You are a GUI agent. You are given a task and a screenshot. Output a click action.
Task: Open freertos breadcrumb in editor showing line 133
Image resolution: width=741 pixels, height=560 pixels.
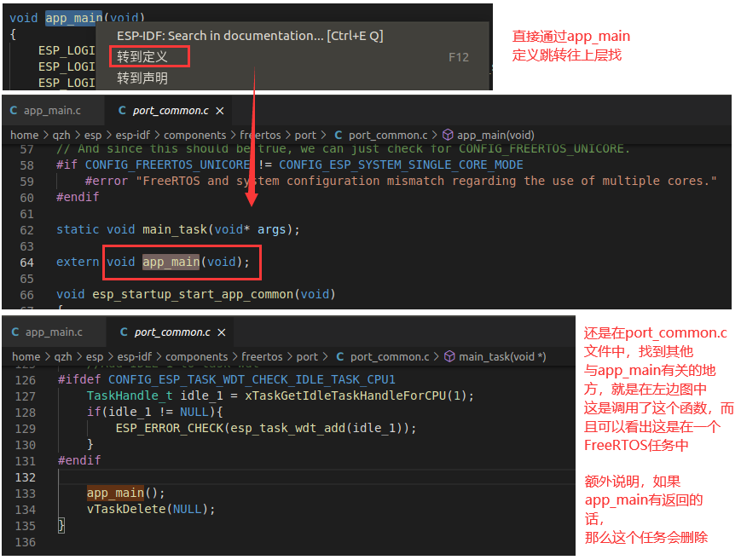pyautogui.click(x=262, y=357)
